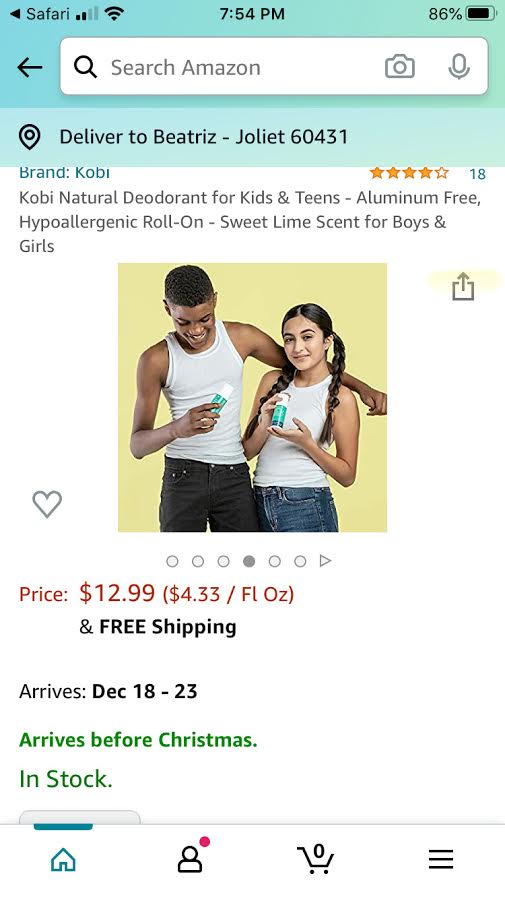
Task: Tap the video play triangle in carousel
Action: 325,561
